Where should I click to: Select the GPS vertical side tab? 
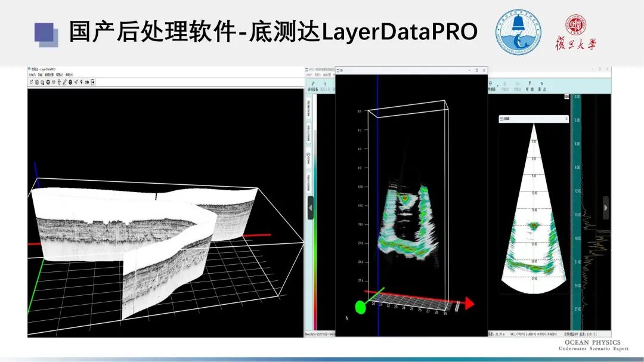point(309,158)
